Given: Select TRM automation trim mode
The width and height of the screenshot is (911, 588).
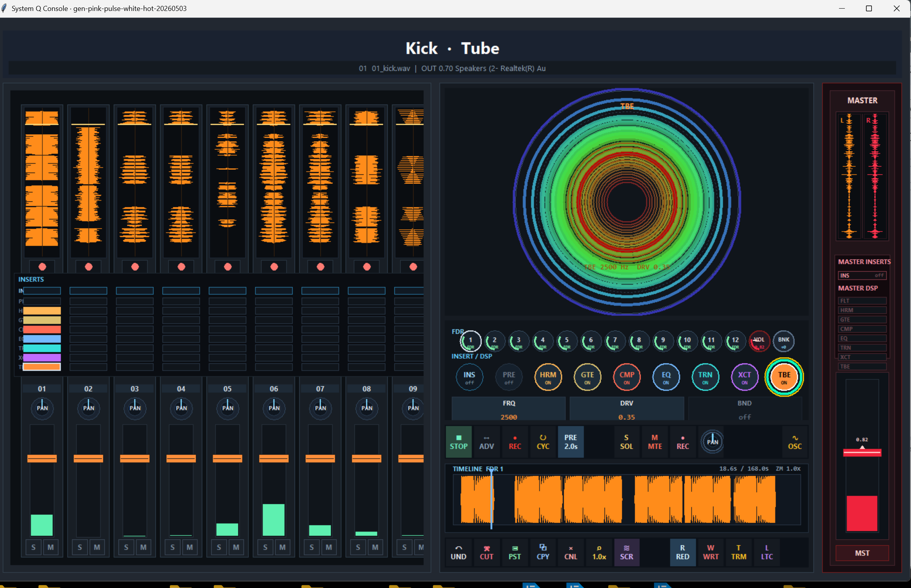Looking at the screenshot, I should [739, 552].
